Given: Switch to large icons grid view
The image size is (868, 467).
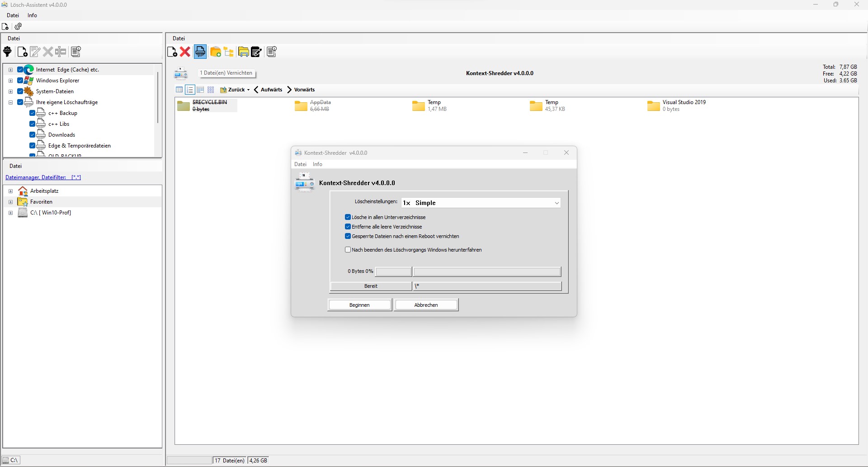Looking at the screenshot, I should (x=211, y=90).
